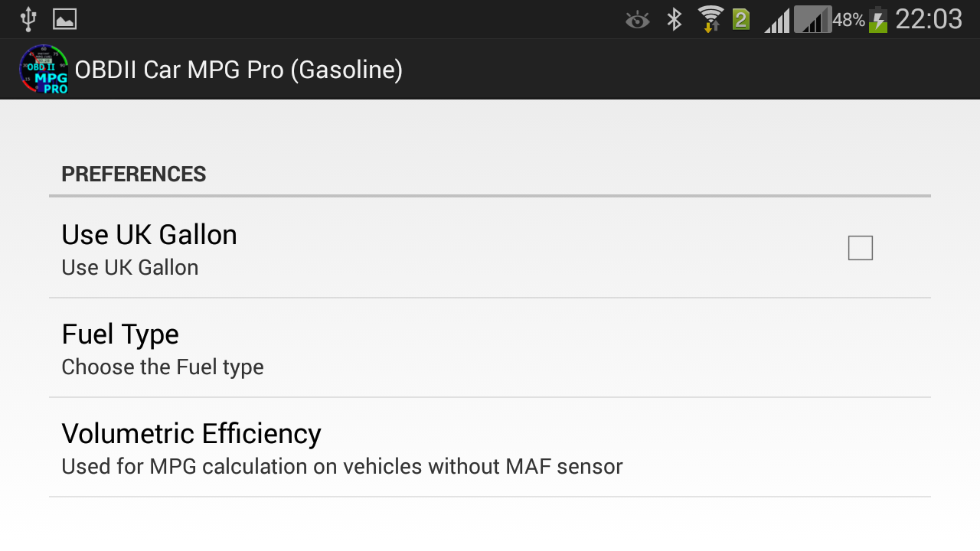Tap the 48% battery percentage text
Screen dimensions: 980x551
pyautogui.click(x=848, y=20)
